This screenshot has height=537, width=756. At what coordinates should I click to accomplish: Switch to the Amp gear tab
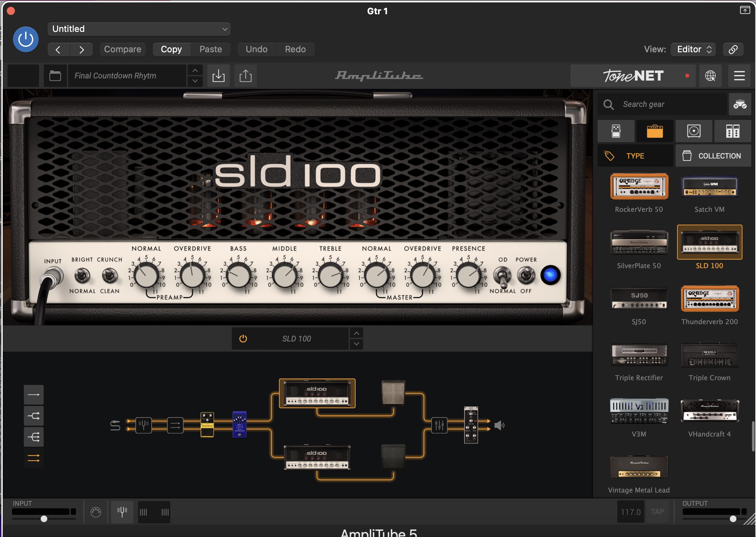pos(655,131)
